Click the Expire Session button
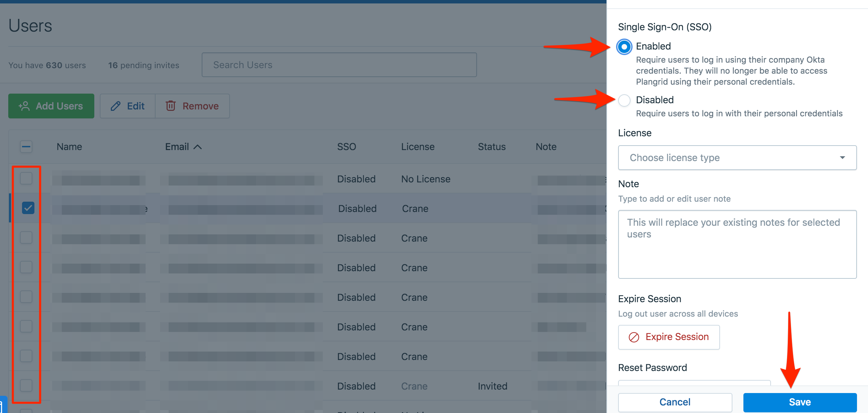Viewport: 868px width, 413px height. click(669, 337)
